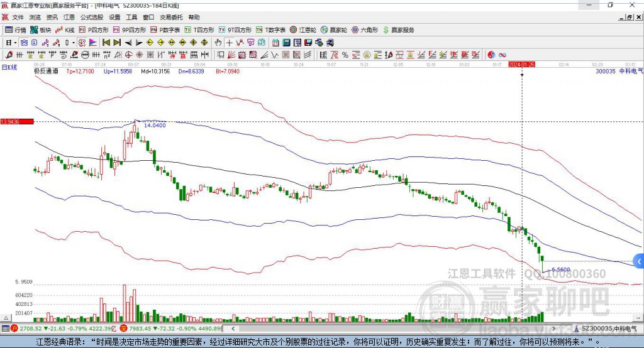Open the 板块 sector view

click(x=41, y=30)
